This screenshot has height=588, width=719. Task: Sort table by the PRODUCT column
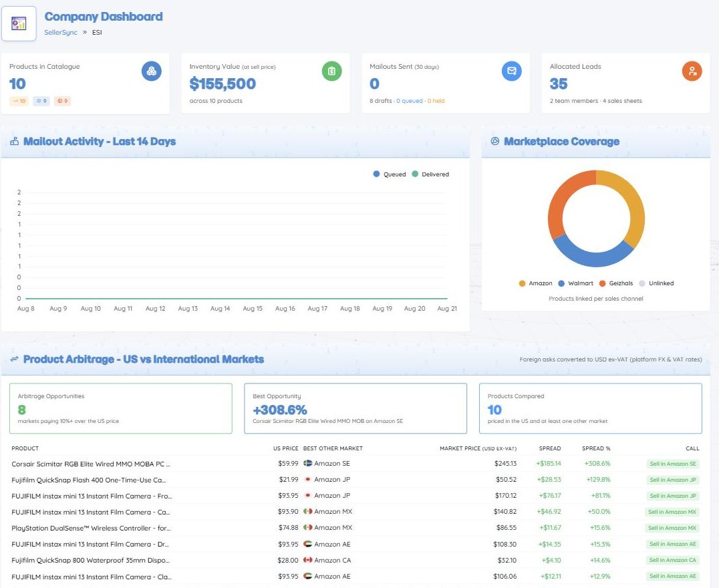(25, 448)
